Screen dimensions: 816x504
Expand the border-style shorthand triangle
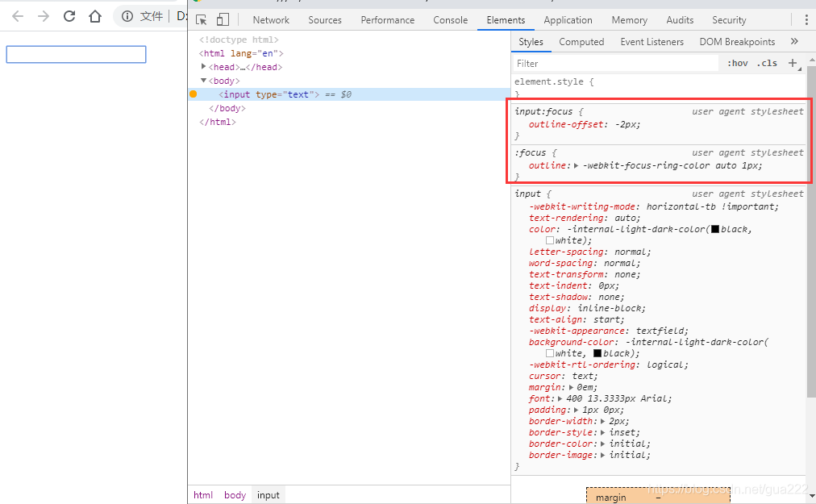tap(602, 433)
